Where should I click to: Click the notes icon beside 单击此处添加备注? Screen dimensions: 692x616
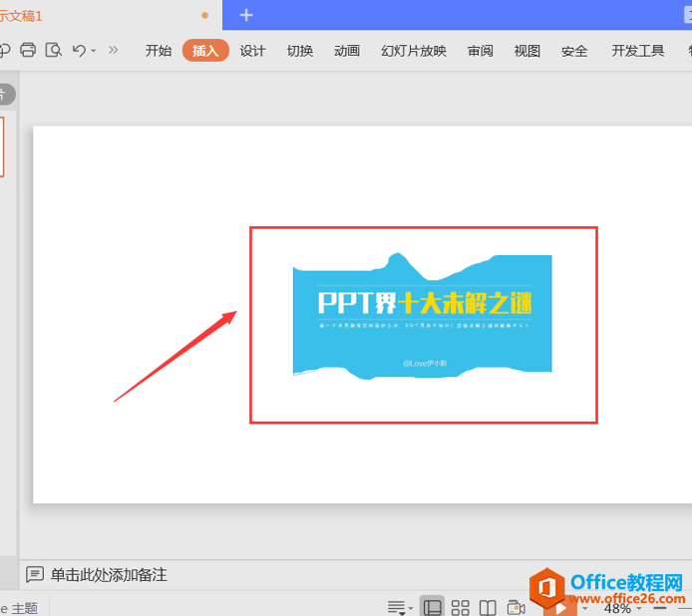pos(35,575)
